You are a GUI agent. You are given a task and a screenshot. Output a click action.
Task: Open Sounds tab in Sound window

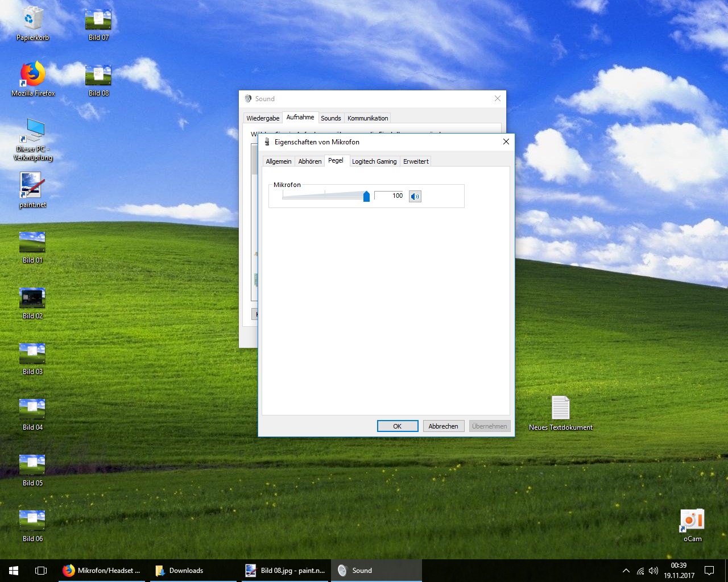point(331,118)
